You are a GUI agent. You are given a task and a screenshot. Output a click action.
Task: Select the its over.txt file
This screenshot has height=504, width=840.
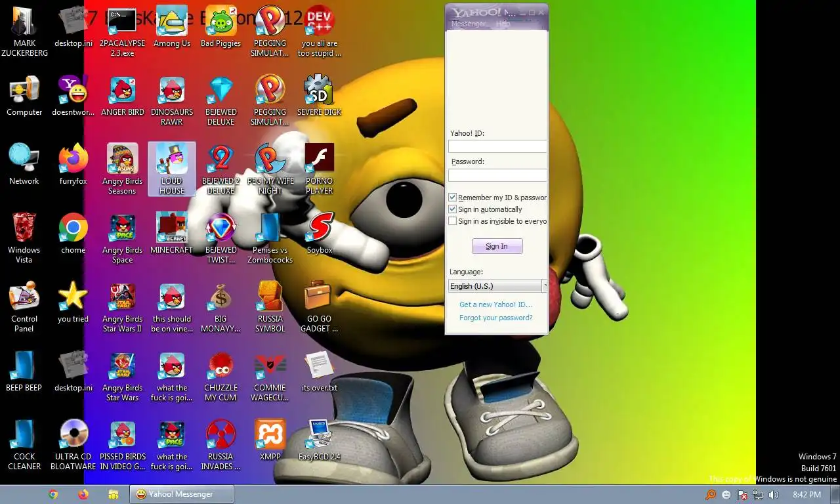[x=319, y=371]
